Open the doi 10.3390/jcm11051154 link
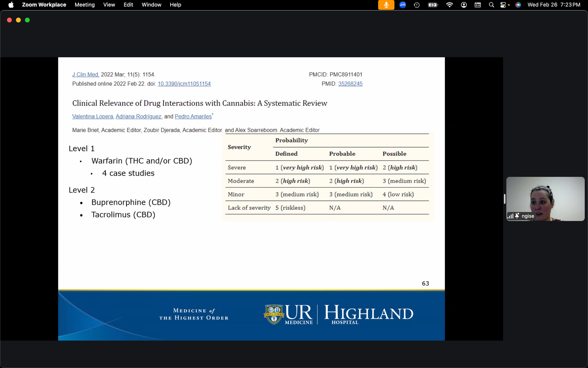 [x=184, y=84]
